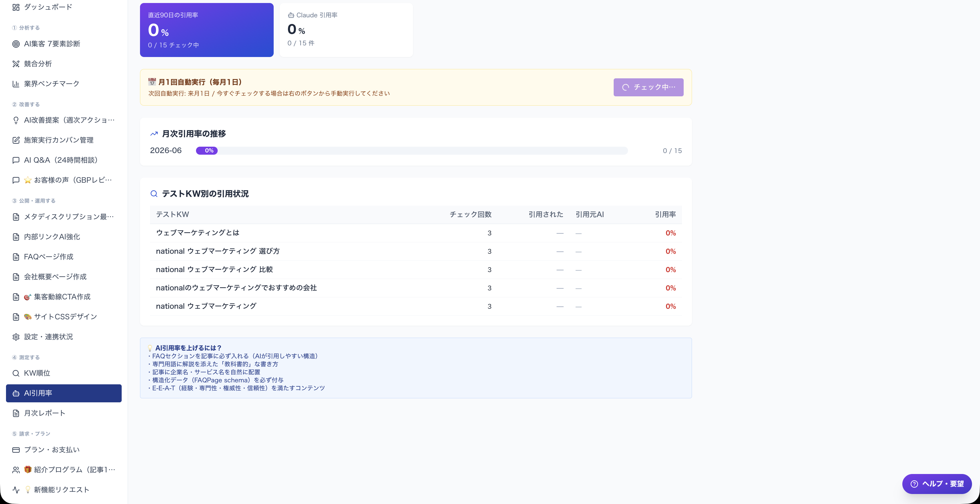Click the people icon for 紹介プログラム
The image size is (980, 504).
tap(16, 470)
